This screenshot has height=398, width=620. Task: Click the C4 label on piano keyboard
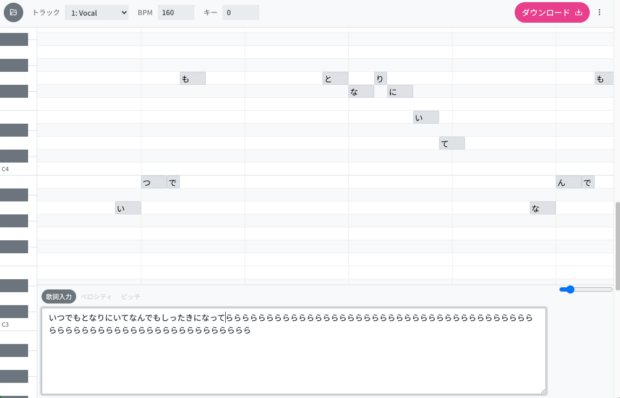(5, 169)
